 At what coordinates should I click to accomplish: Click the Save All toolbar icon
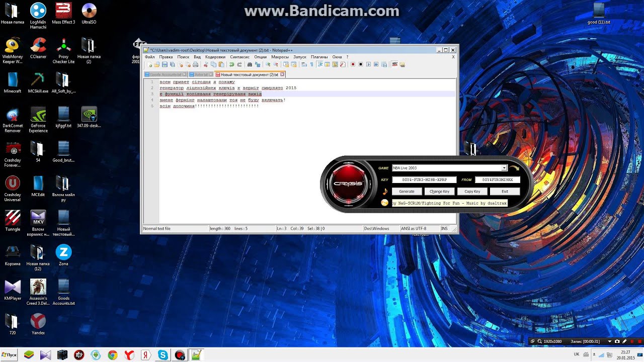[172, 64]
